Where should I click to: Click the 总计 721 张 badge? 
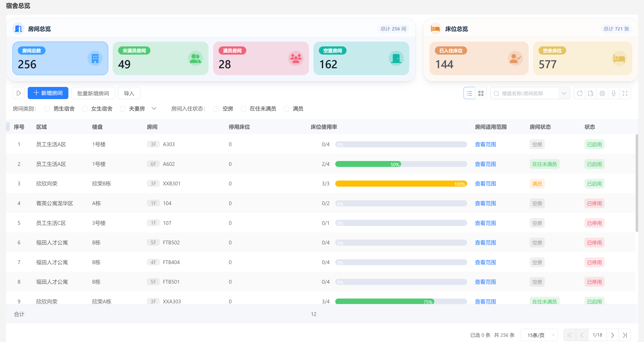pyautogui.click(x=616, y=29)
